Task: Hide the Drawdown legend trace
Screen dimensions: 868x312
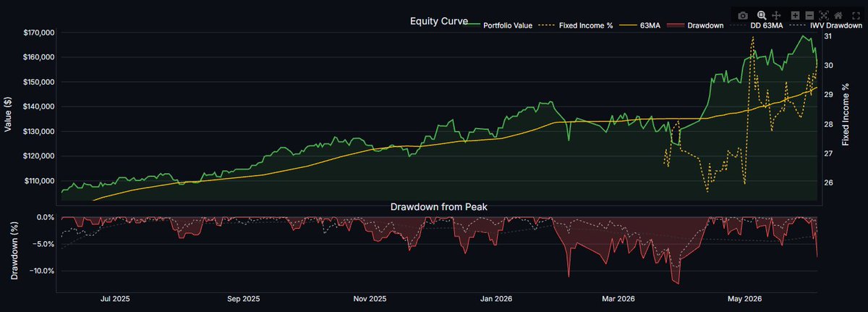Action: coord(694,25)
